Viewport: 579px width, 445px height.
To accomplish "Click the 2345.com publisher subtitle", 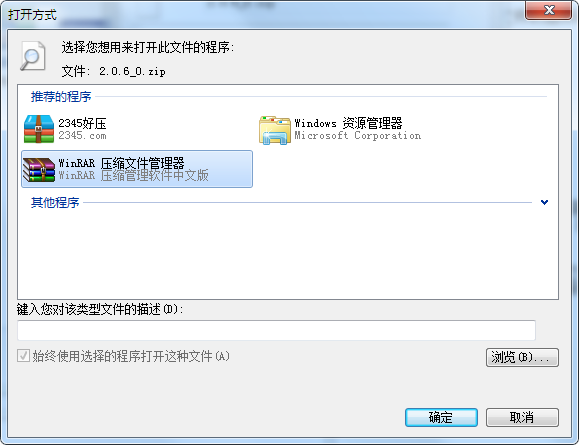I will pos(82,136).
